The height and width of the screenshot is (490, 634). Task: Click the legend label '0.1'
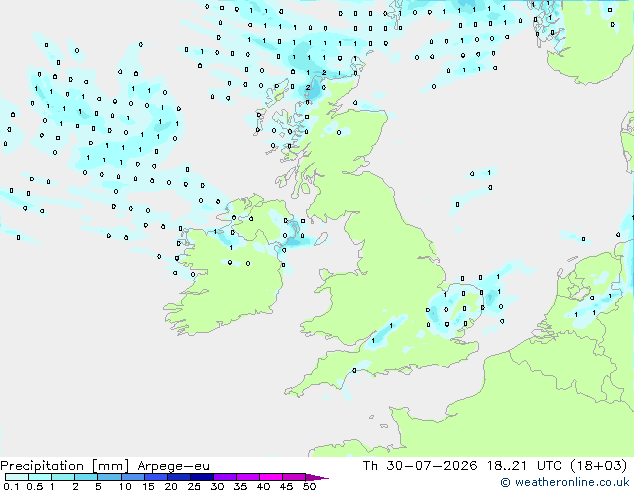click(11, 486)
